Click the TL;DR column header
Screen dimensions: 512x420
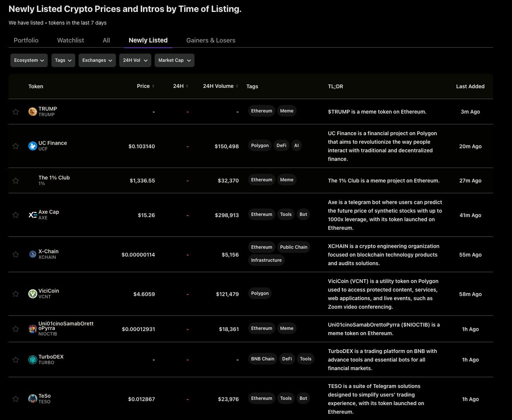(x=335, y=86)
